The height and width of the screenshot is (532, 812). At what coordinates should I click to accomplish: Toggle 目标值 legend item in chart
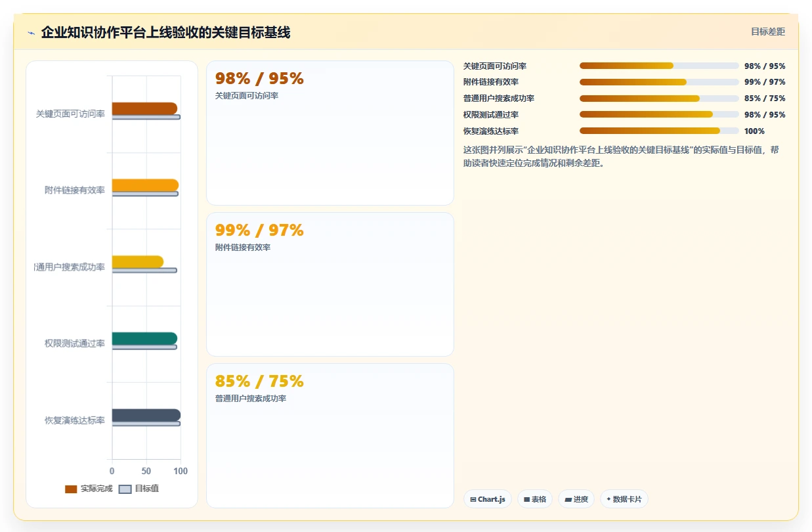tap(139, 489)
